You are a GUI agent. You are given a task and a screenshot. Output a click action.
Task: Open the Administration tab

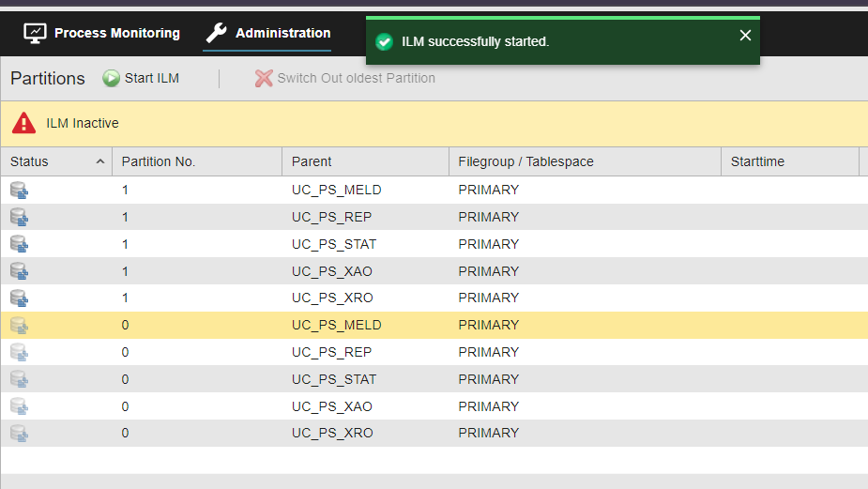tap(268, 33)
